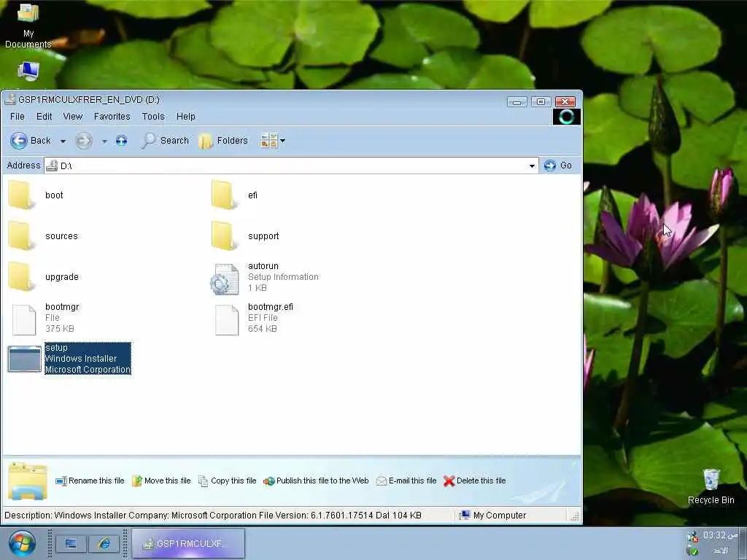The height and width of the screenshot is (560, 747).
Task: Click the Start button orb
Action: [21, 542]
